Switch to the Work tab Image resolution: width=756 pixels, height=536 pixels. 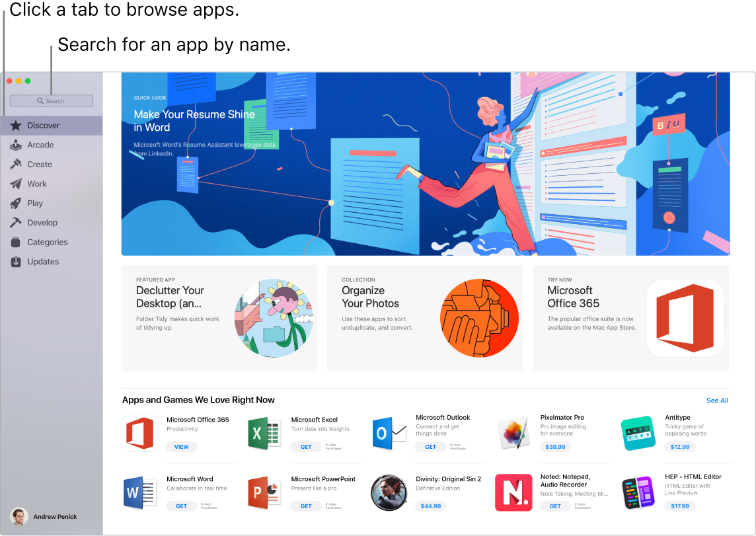point(37,184)
